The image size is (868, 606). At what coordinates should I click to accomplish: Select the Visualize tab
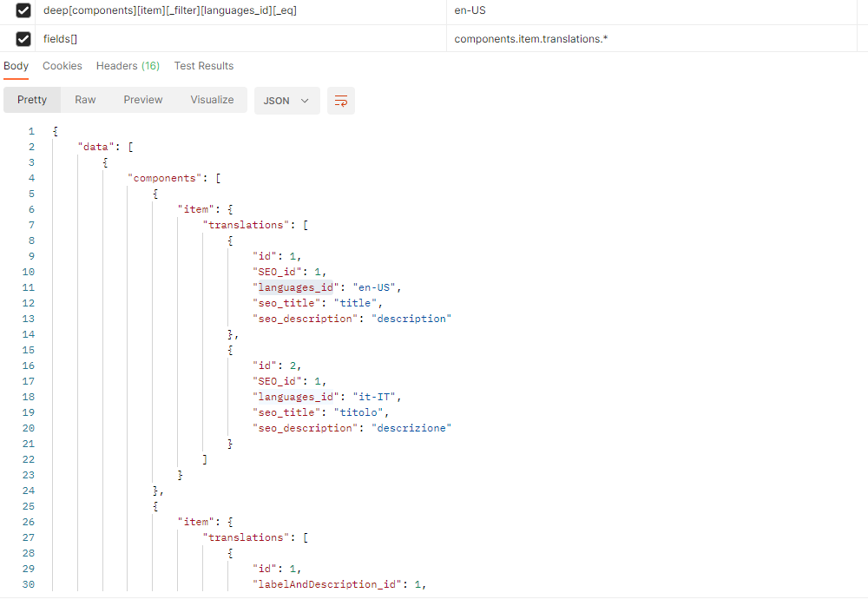point(211,99)
